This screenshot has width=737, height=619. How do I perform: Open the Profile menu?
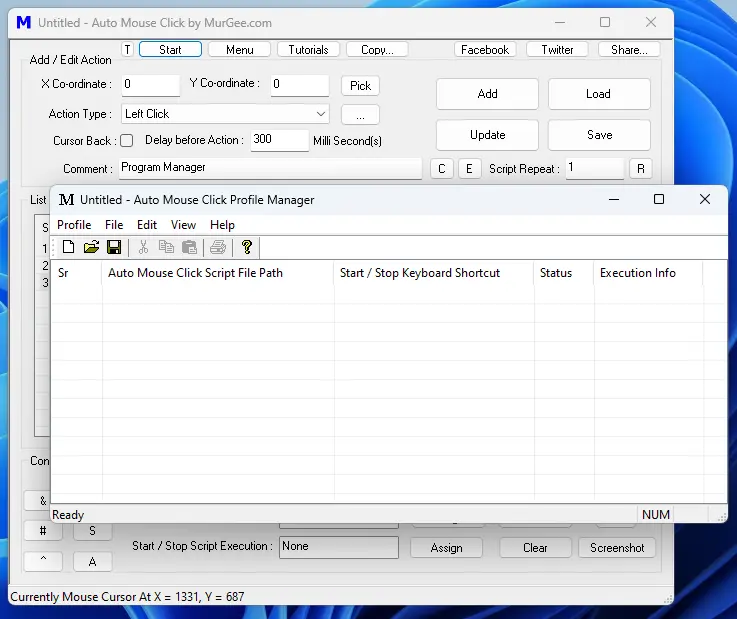74,225
